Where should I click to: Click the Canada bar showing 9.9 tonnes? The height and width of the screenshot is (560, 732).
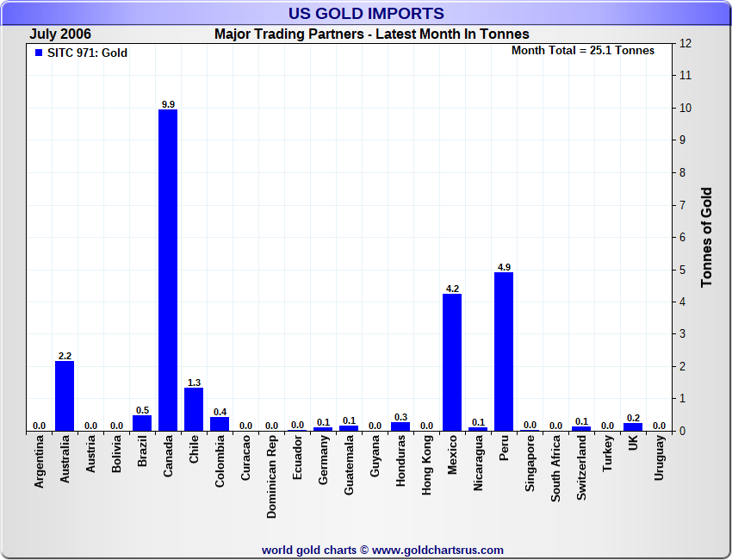pos(168,270)
